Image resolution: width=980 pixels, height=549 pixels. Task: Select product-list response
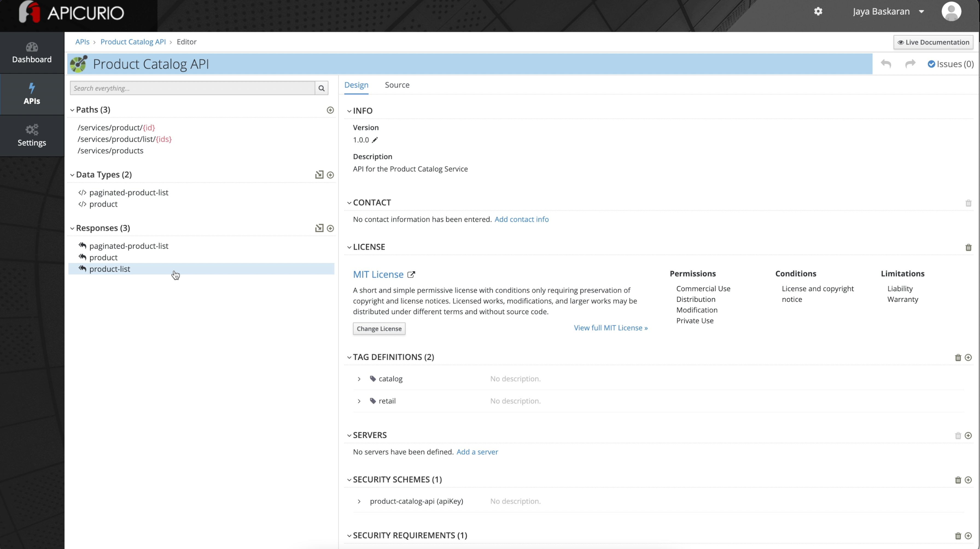pyautogui.click(x=201, y=269)
